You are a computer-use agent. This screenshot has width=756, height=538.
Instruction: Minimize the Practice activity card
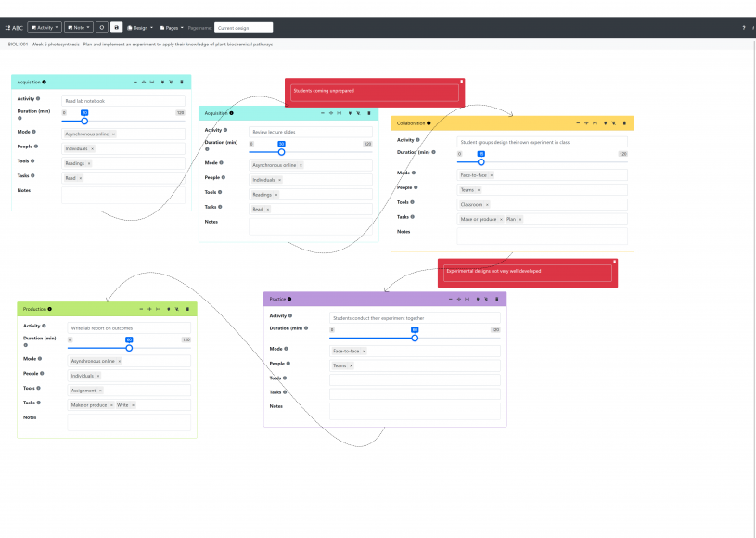pyautogui.click(x=451, y=299)
